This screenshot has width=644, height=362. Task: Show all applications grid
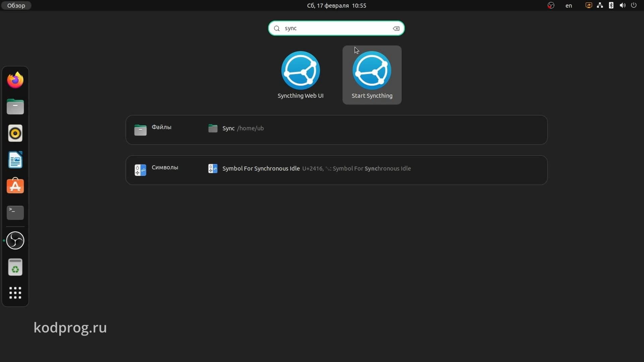(x=15, y=293)
